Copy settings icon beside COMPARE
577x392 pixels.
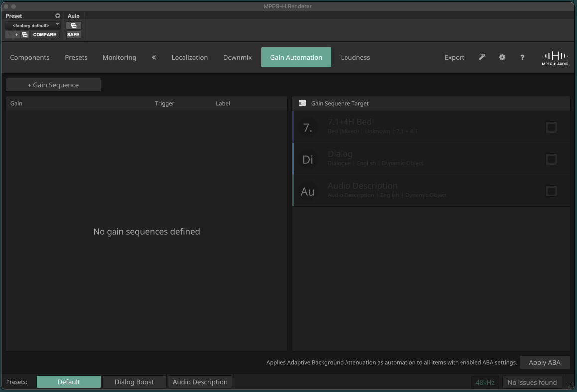[25, 34]
